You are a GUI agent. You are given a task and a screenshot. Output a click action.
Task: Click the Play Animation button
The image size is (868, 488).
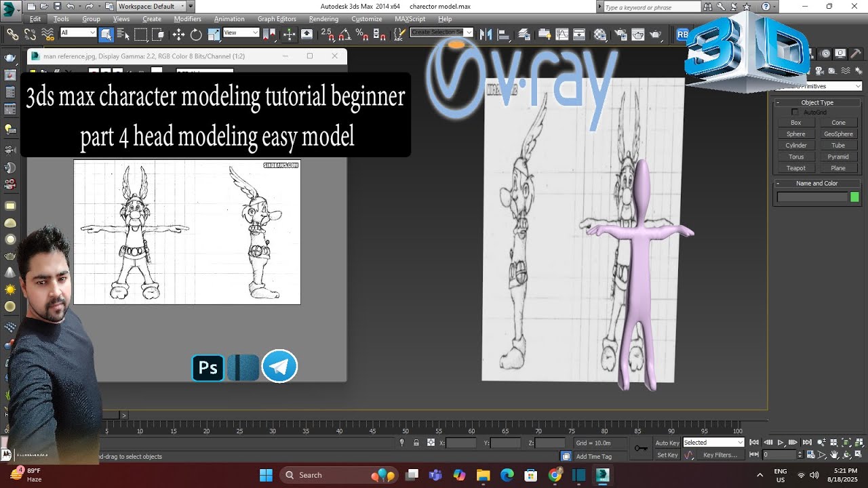pyautogui.click(x=780, y=443)
